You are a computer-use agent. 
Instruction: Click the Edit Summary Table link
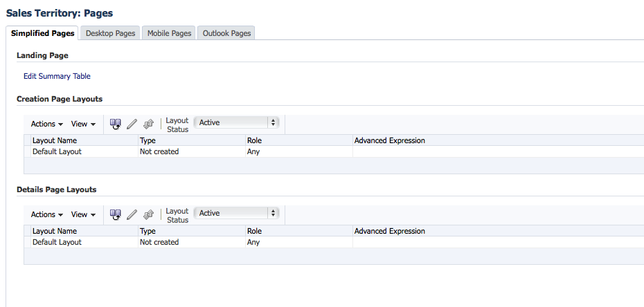(x=57, y=76)
